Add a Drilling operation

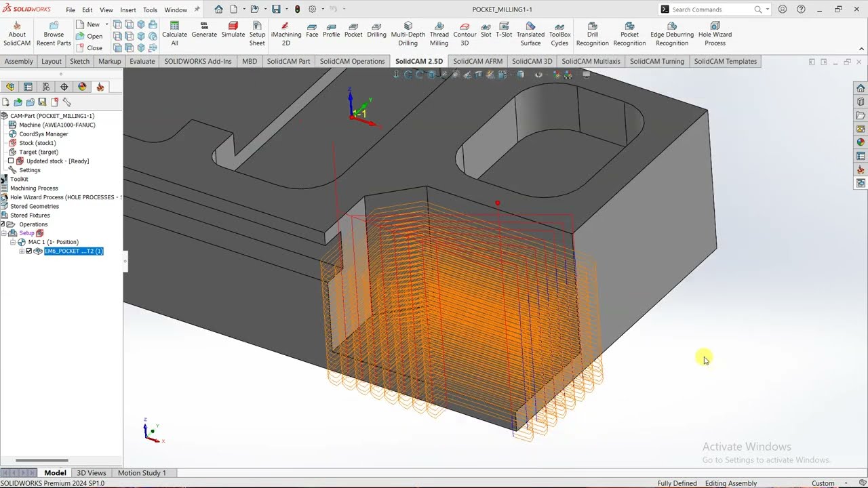click(376, 30)
